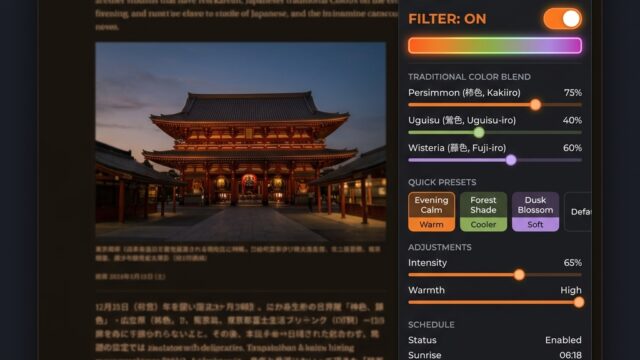Click the Wisteria (Fuji-iro) label
Image resolution: width=640 pixels, height=360 pixels.
click(x=457, y=148)
